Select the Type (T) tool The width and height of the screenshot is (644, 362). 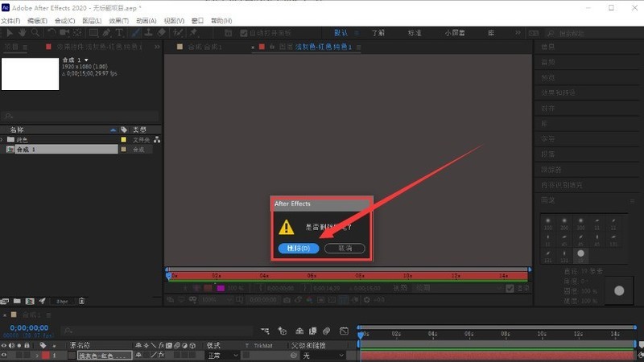(120, 33)
